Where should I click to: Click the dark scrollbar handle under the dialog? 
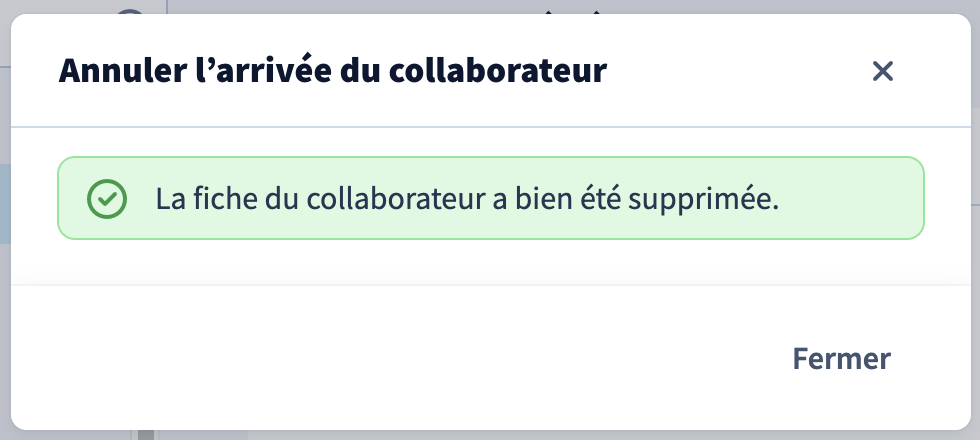pos(146,435)
